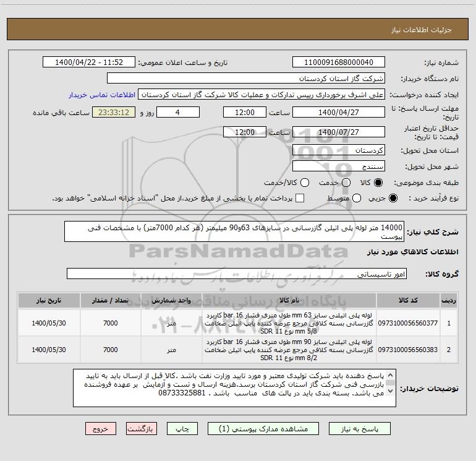Click the پاسخ به نیاز button
The image size is (476, 461).
359,429
